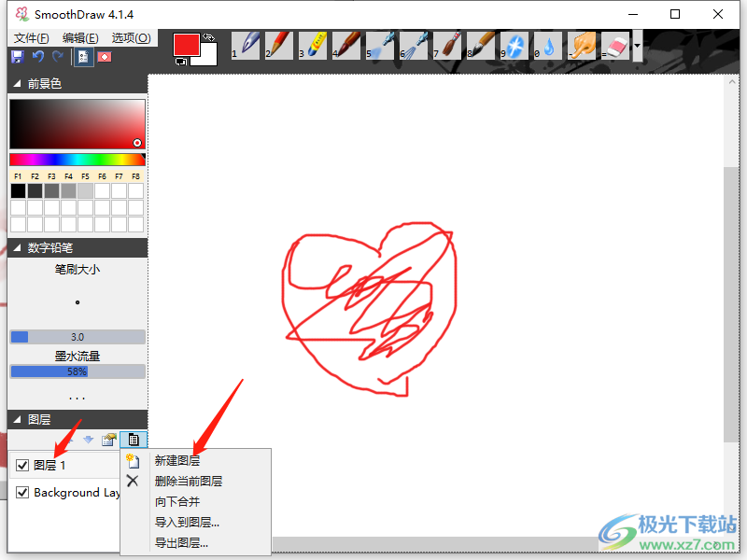This screenshot has height=560, width=747.
Task: Click the canvas vertical scrollbar thumb
Action: (x=731, y=304)
